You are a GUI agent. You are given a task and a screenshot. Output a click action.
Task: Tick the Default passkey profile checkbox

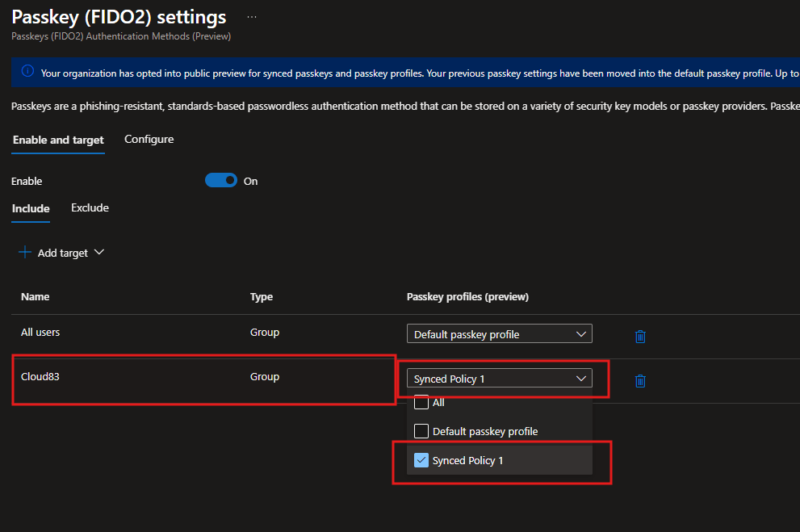(x=421, y=431)
